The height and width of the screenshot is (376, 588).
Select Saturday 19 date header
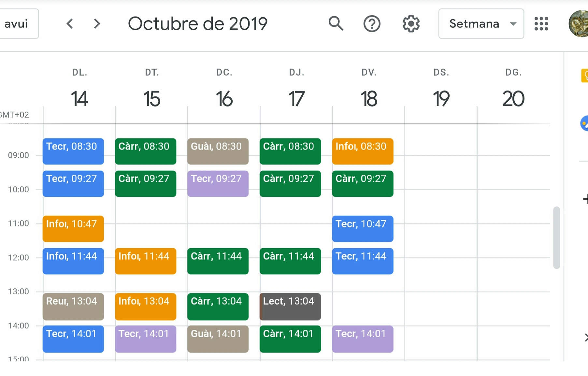pos(441,99)
